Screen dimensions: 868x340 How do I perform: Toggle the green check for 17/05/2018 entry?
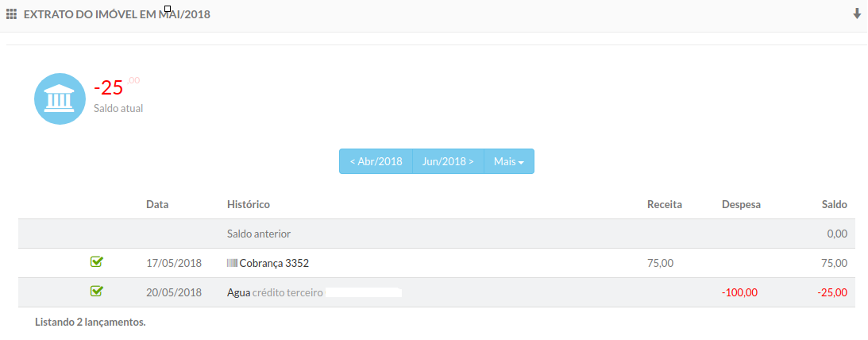[x=97, y=261]
